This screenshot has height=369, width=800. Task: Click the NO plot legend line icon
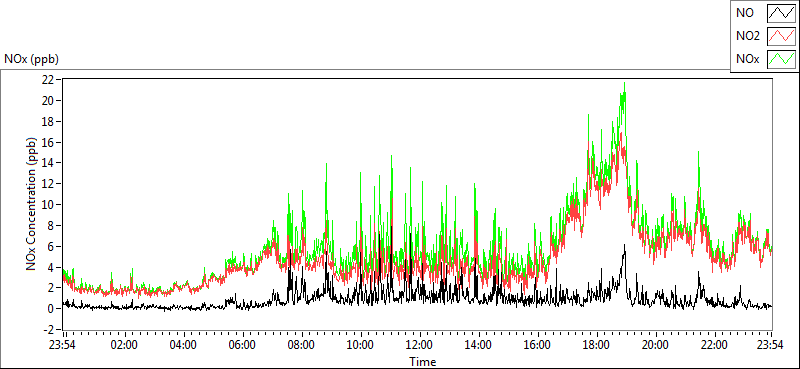(x=781, y=13)
